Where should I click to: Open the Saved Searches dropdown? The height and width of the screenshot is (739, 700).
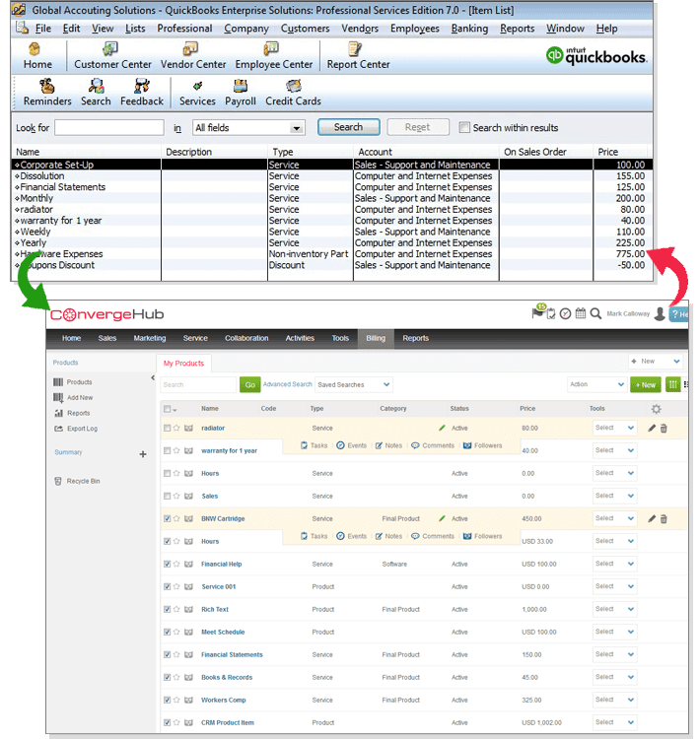(x=353, y=384)
